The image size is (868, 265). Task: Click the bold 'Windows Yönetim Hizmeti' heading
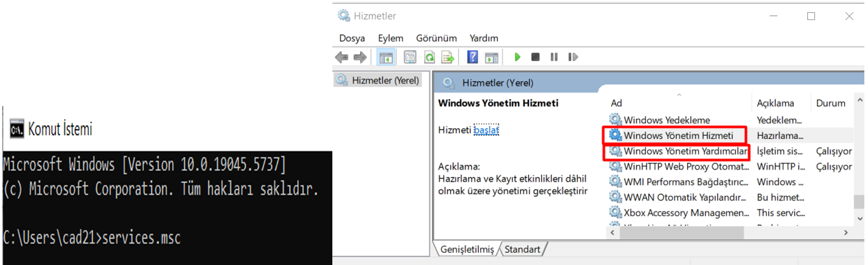tap(498, 103)
